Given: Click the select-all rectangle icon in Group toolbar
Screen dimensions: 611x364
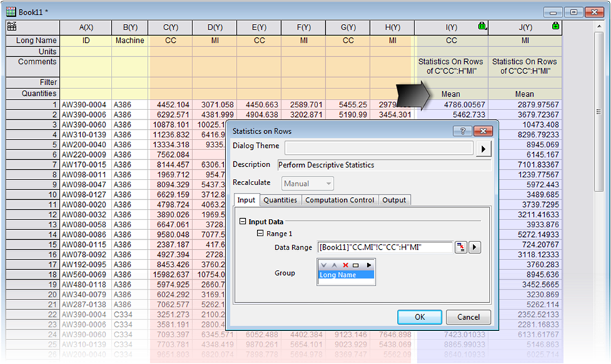Looking at the screenshot, I should [355, 265].
